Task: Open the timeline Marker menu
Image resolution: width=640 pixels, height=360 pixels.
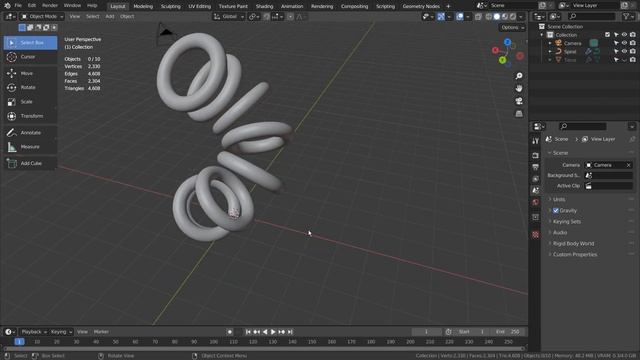Action: [101, 332]
